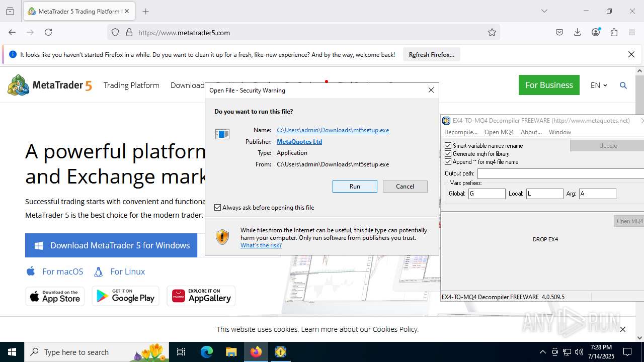Click the site padlock icon
This screenshot has width=644, height=362.
pyautogui.click(x=129, y=32)
